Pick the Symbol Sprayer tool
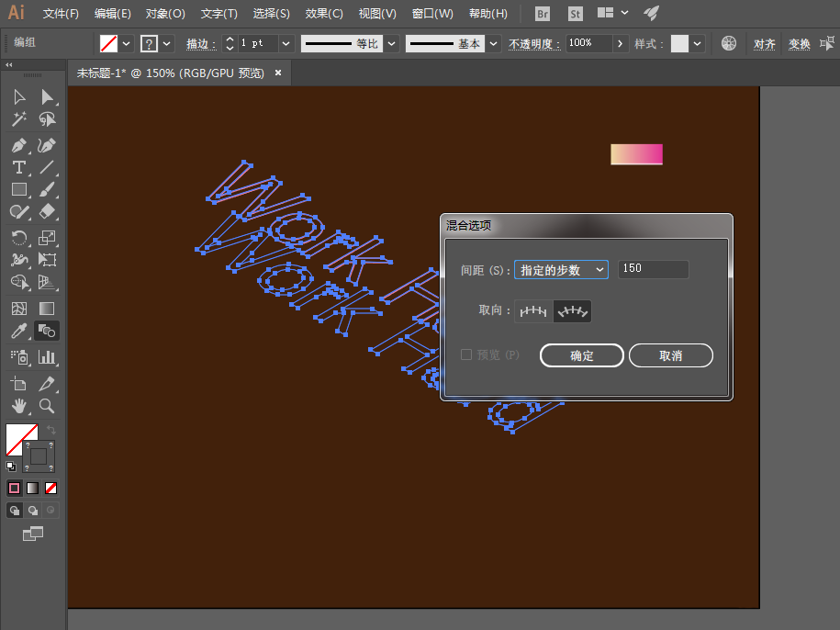The image size is (840, 630). click(19, 356)
